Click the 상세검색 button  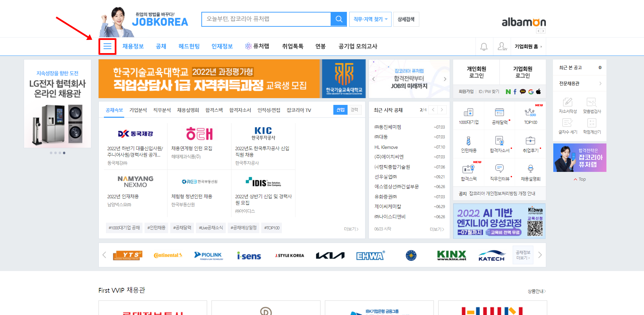[x=406, y=19]
